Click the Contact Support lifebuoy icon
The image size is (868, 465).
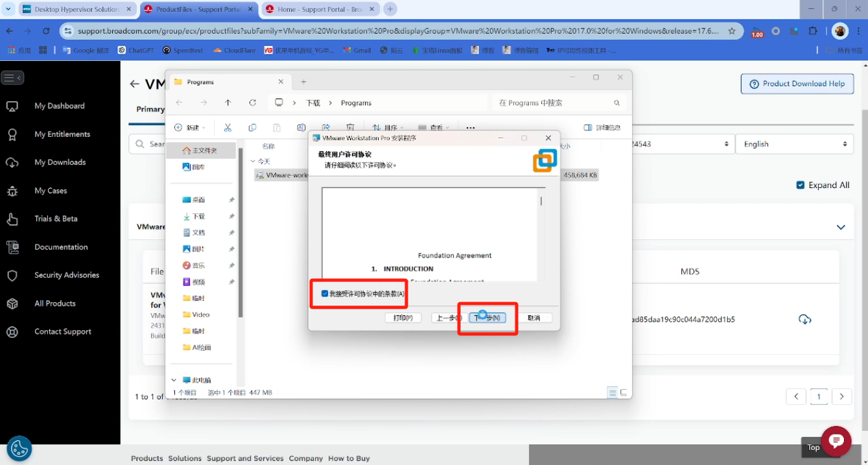[x=12, y=332]
